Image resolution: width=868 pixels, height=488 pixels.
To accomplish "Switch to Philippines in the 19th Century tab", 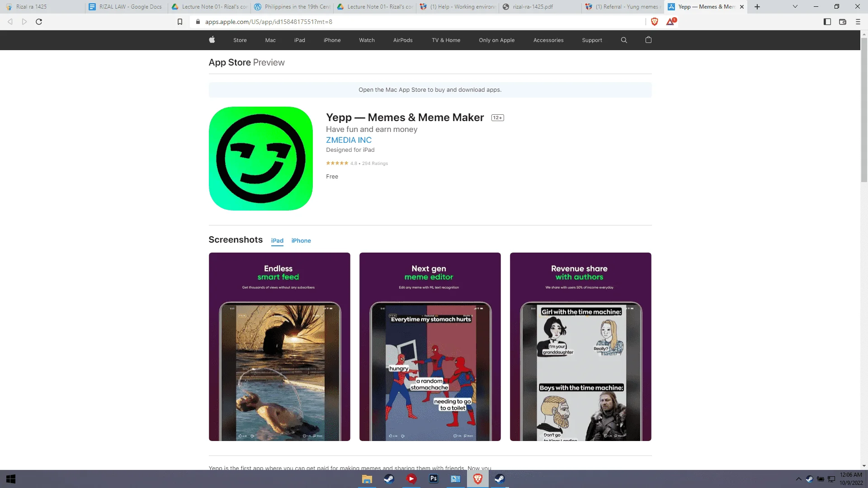I will (x=292, y=7).
